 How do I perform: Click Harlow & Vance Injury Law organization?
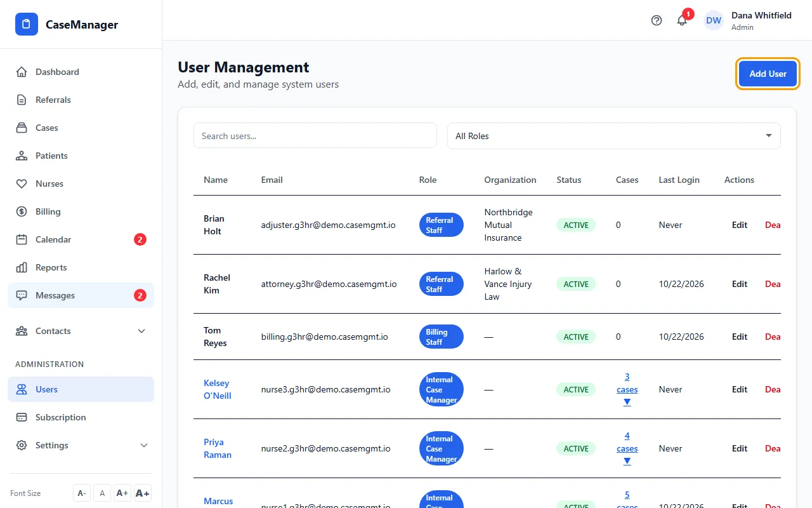pyautogui.click(x=508, y=284)
